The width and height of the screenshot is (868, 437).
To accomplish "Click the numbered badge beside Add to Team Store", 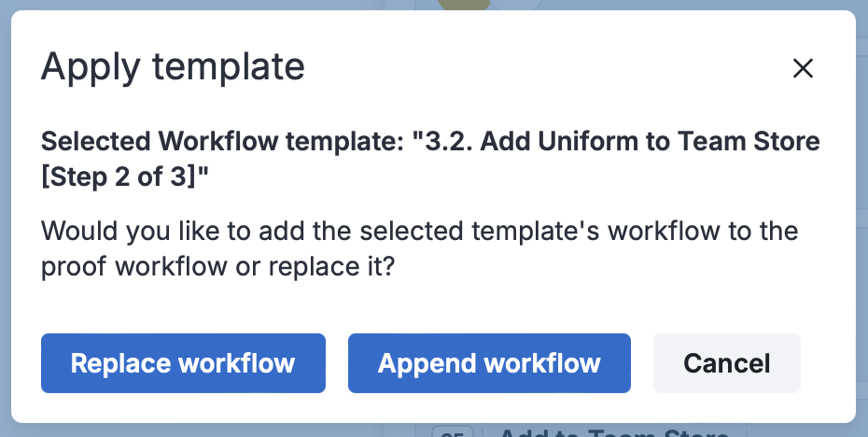I will [453, 432].
